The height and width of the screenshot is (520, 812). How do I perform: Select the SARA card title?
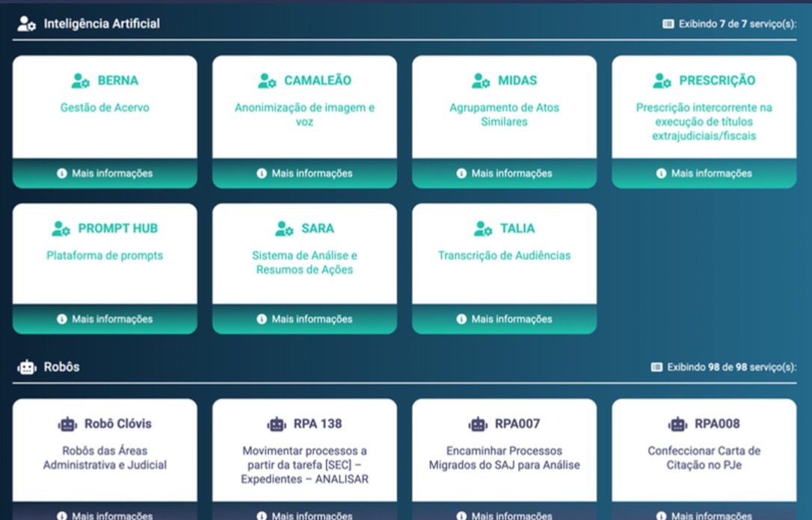click(318, 229)
